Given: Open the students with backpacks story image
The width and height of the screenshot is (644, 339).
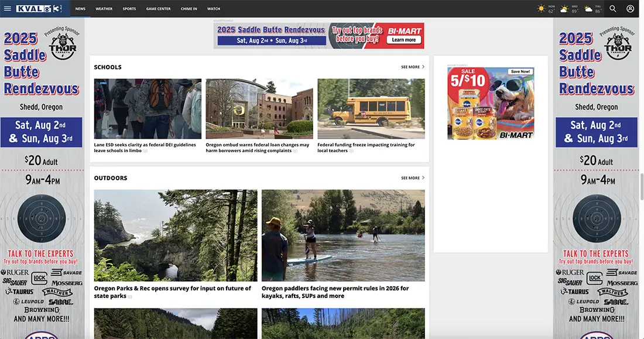Looking at the screenshot, I should tap(148, 109).
